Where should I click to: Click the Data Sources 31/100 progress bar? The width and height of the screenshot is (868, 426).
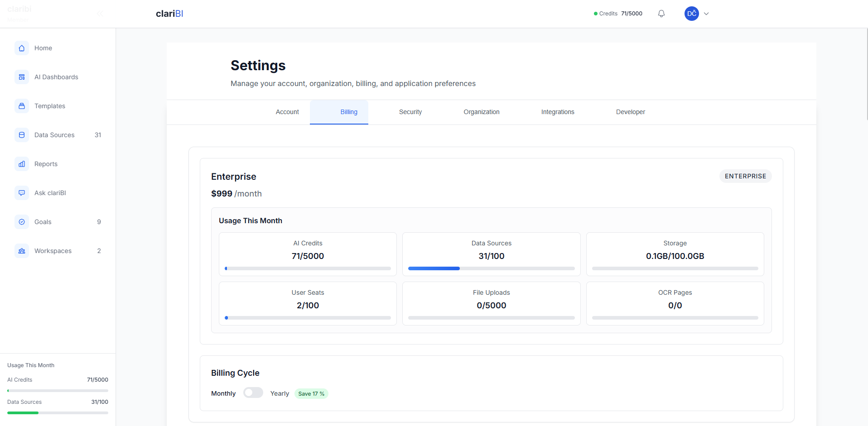click(x=491, y=268)
